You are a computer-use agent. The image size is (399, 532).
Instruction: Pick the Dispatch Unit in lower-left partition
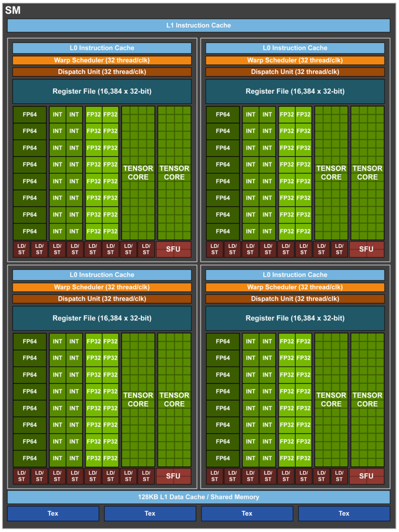102,299
